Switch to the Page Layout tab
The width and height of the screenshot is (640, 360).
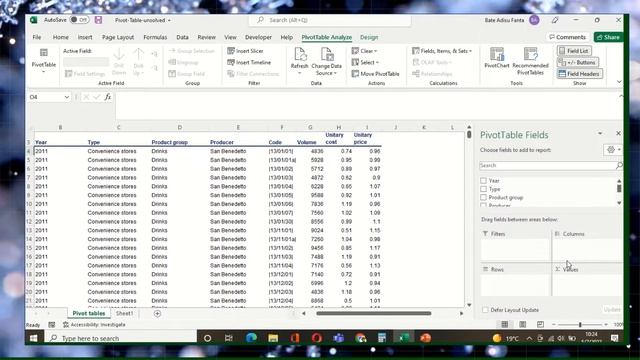(118, 37)
